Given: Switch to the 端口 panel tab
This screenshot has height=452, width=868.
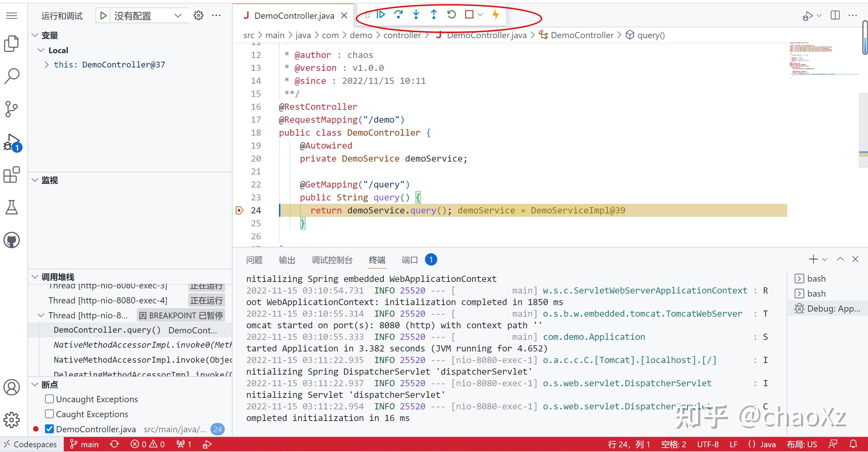Looking at the screenshot, I should (409, 260).
